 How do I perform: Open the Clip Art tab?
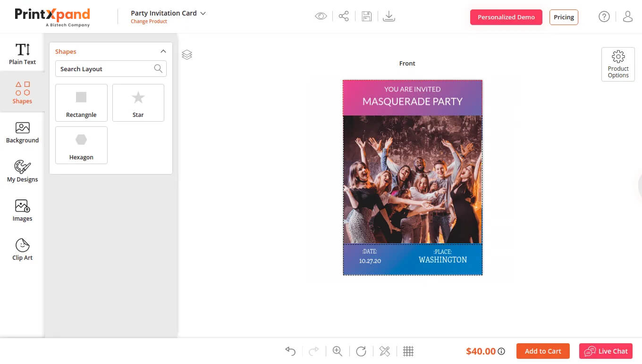tap(22, 249)
